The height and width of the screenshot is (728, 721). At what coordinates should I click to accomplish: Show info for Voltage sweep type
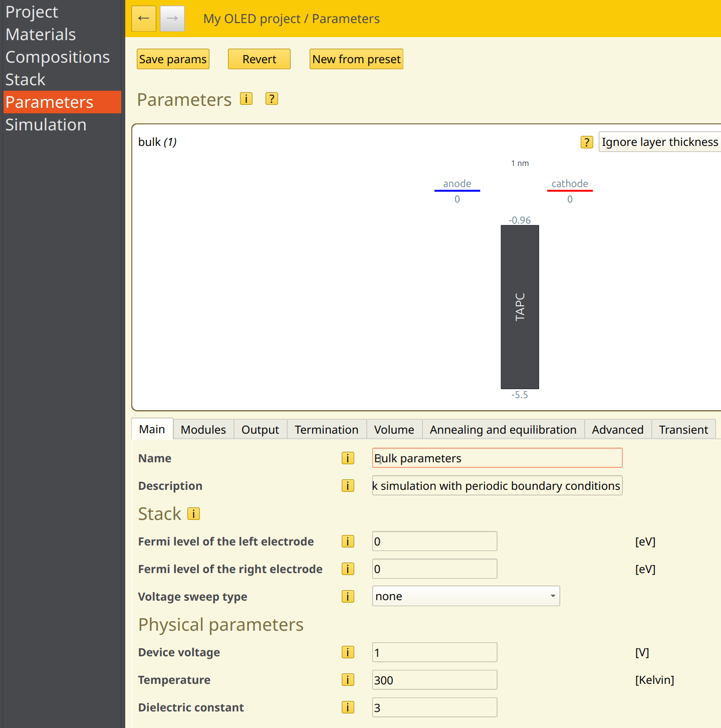[x=348, y=597]
